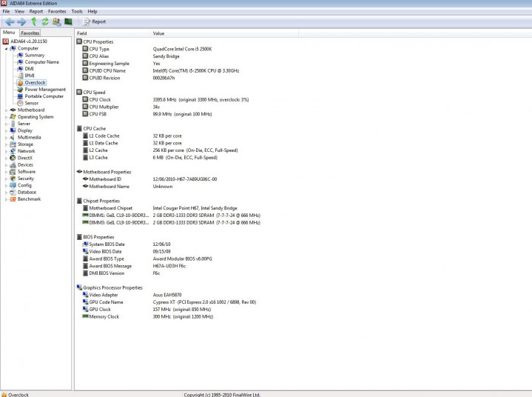
Task: Expand the Server tree node
Action: point(6,124)
